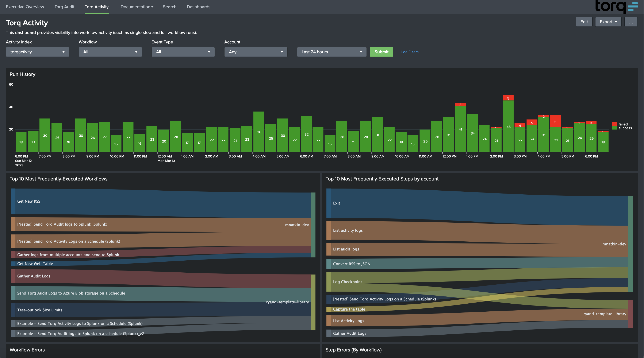
Task: Open the Dashboards tab
Action: [x=199, y=7]
